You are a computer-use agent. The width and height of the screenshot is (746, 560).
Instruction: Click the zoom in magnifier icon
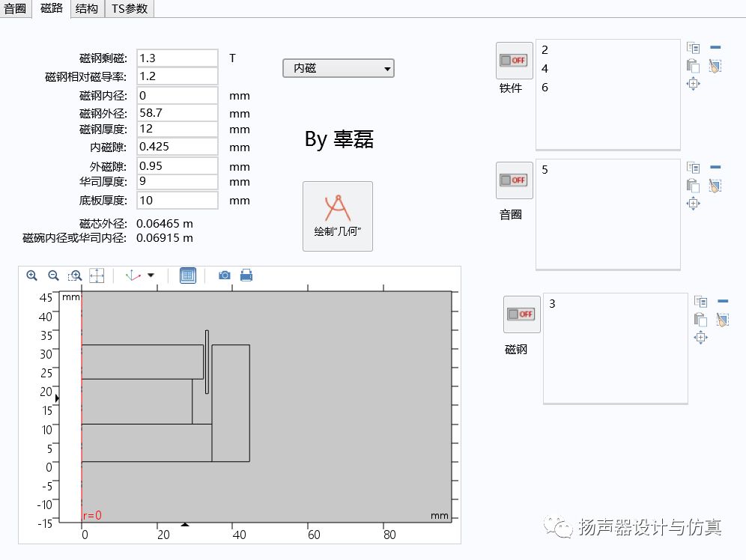point(31,276)
